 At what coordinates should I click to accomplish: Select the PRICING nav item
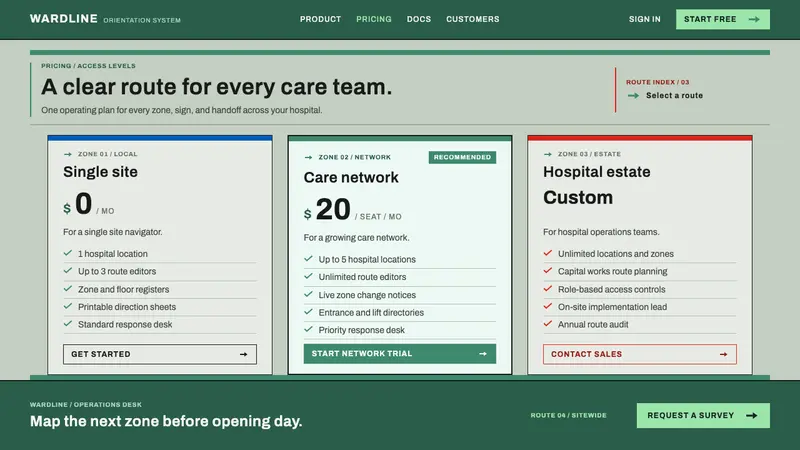point(374,19)
